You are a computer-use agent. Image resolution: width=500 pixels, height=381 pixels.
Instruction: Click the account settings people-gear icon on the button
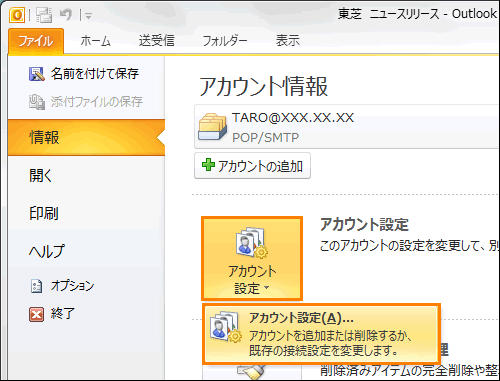[251, 242]
